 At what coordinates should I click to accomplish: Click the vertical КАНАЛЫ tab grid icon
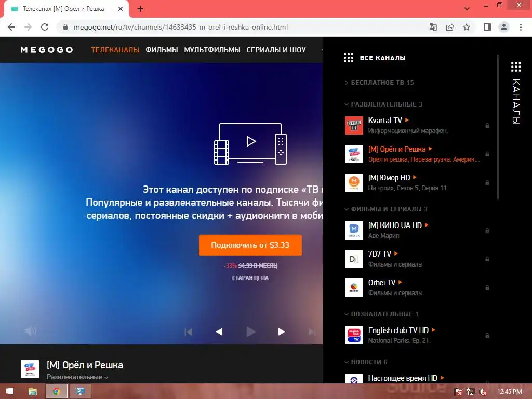516,67
